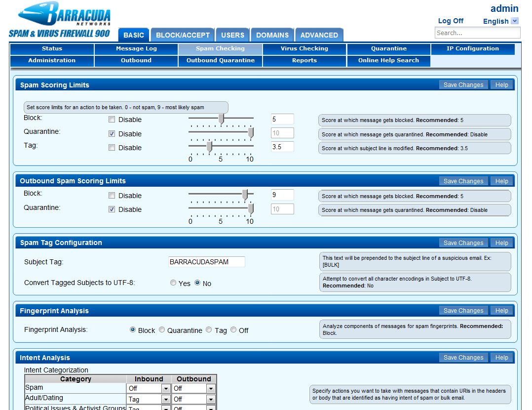532x410 pixels.
Task: Switch to the BLOCK/ACCEPT tab
Action: click(183, 35)
